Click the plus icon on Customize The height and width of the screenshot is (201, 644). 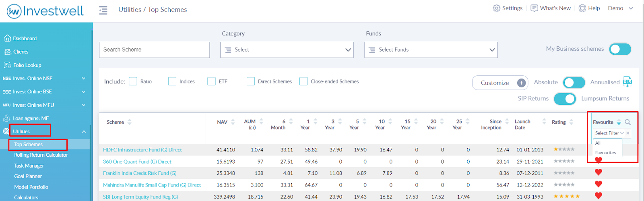point(521,83)
